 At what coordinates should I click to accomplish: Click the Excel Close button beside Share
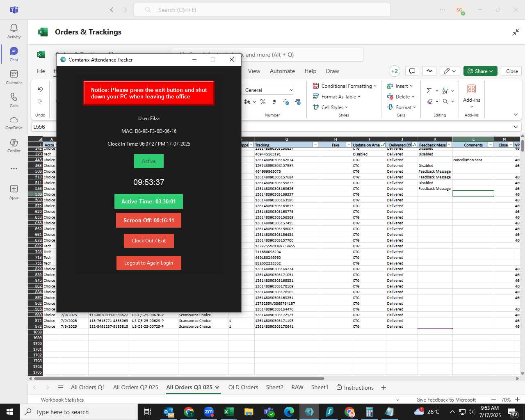click(x=512, y=71)
